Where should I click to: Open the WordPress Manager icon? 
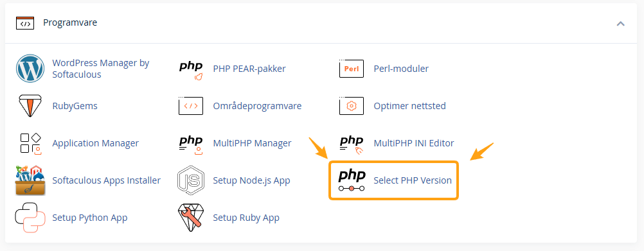30,69
